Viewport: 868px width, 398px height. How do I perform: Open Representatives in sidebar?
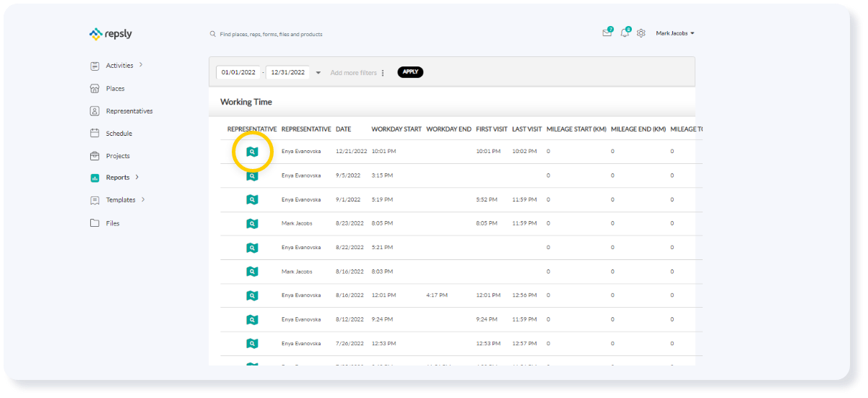tap(129, 111)
